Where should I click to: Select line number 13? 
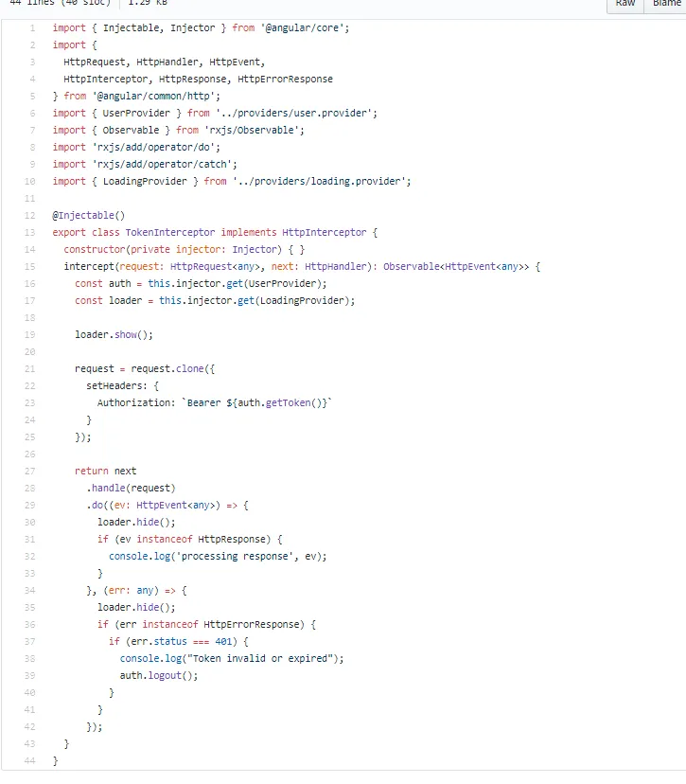[30, 233]
